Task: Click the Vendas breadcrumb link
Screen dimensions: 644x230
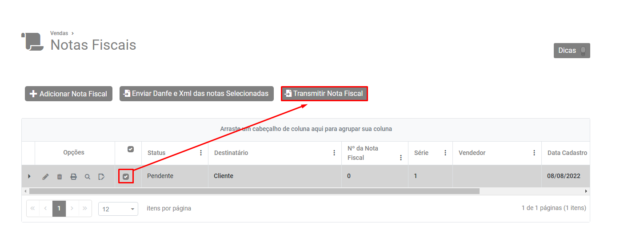Action: click(59, 33)
